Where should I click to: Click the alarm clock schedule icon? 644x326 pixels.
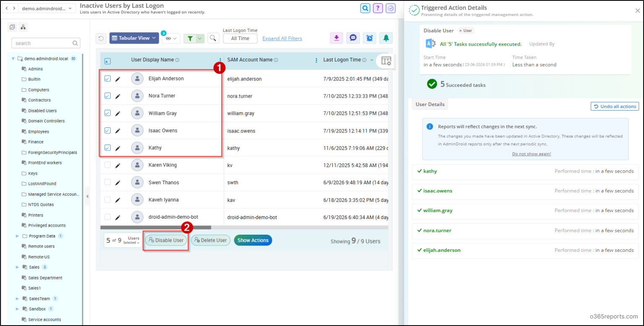(369, 38)
